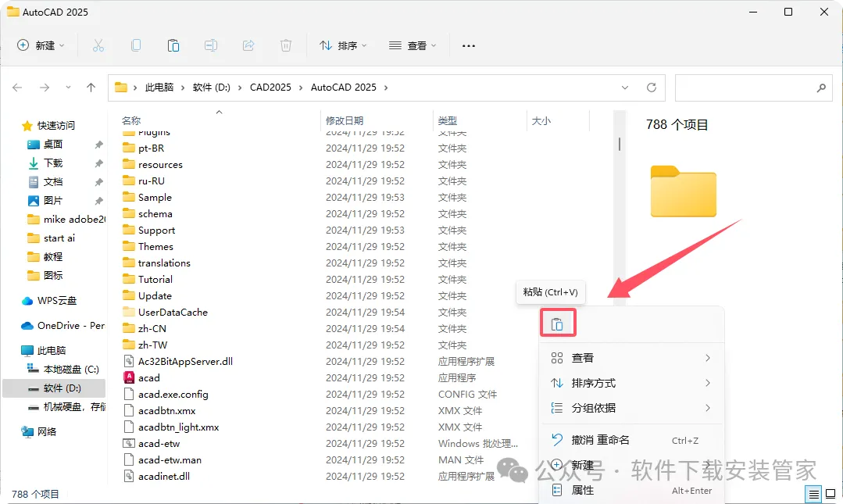This screenshot has height=504, width=843.
Task: Select the acad application file
Action: pos(149,377)
